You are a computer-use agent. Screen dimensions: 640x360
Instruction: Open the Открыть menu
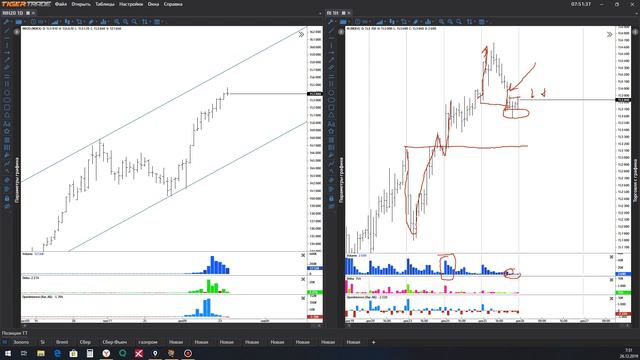(81, 4)
